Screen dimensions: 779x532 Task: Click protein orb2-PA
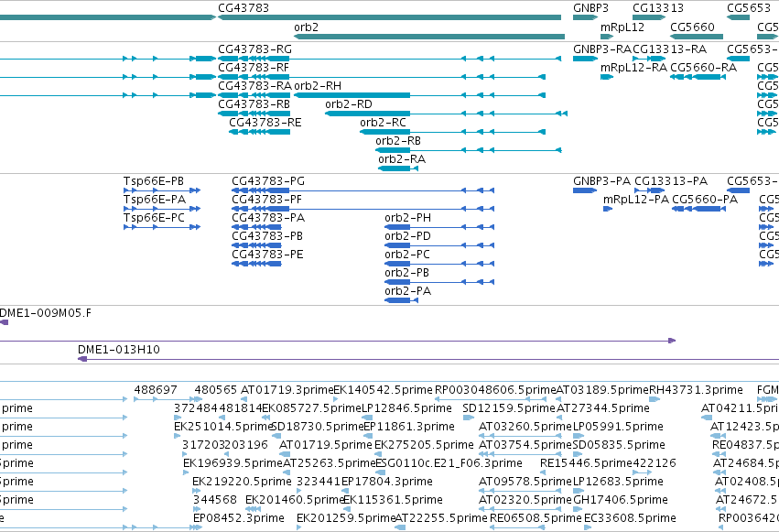tap(408, 291)
